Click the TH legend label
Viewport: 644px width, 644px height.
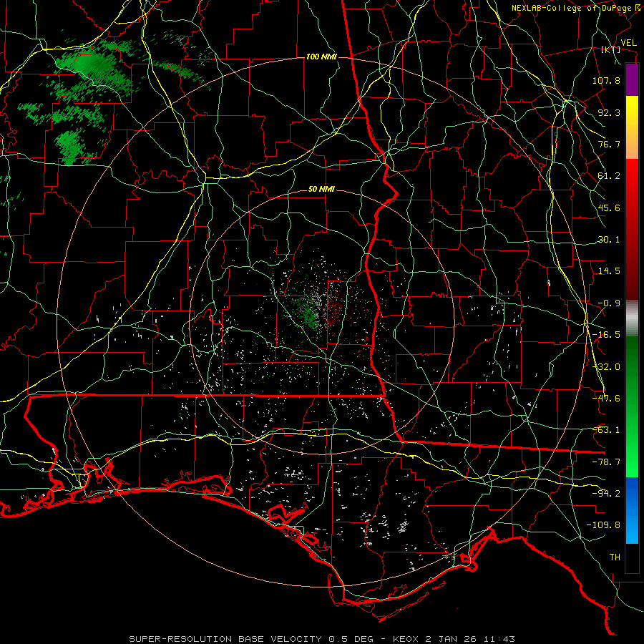coord(615,557)
